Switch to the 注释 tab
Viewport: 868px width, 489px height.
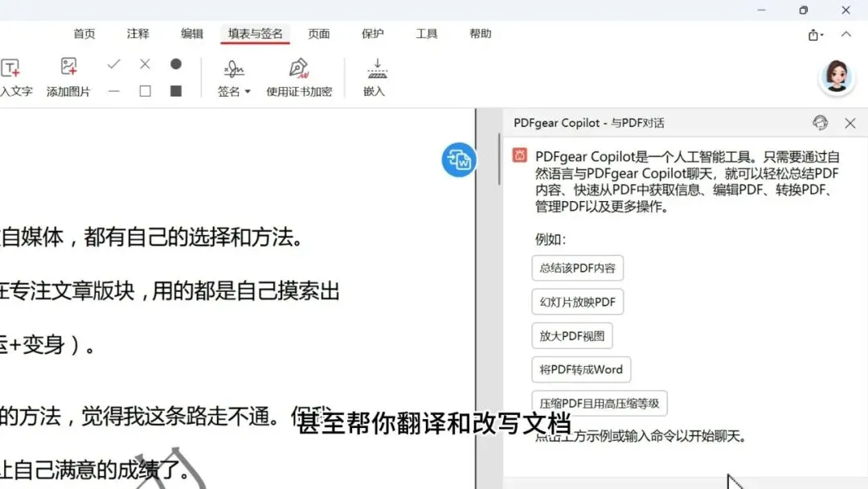tap(138, 34)
